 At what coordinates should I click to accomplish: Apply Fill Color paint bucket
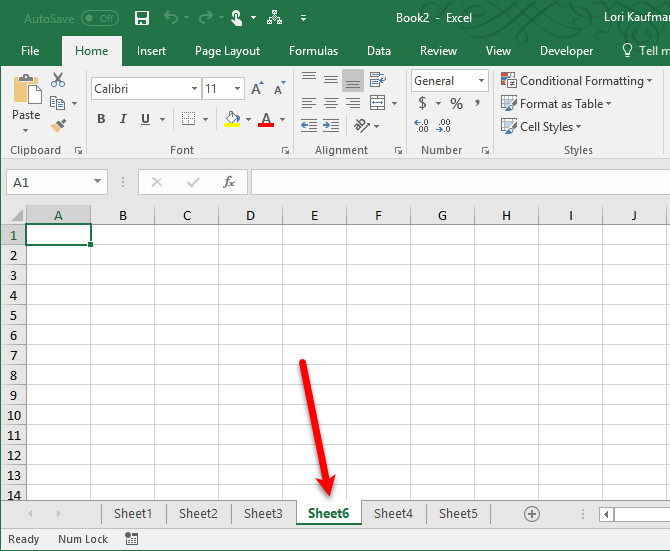click(232, 119)
